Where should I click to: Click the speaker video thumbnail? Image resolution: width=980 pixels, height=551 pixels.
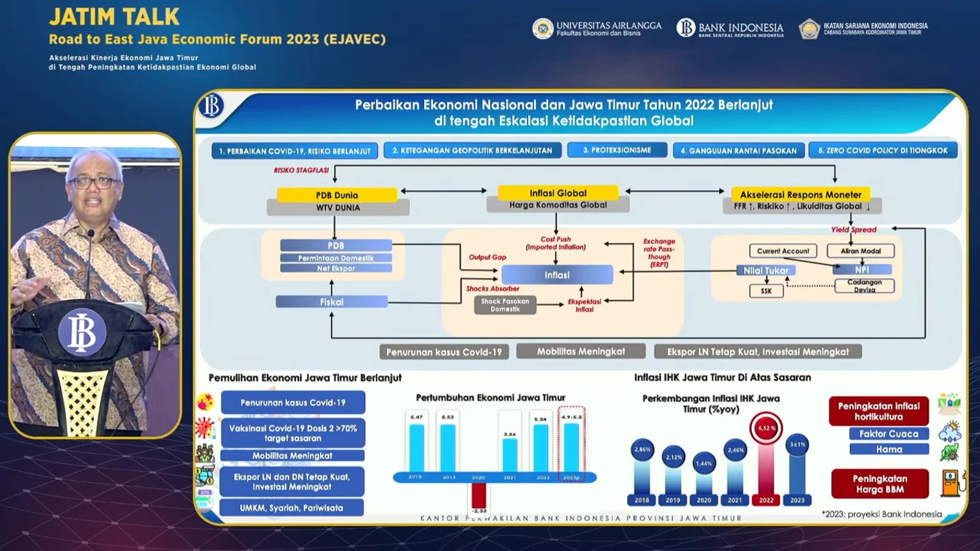pos(95,285)
